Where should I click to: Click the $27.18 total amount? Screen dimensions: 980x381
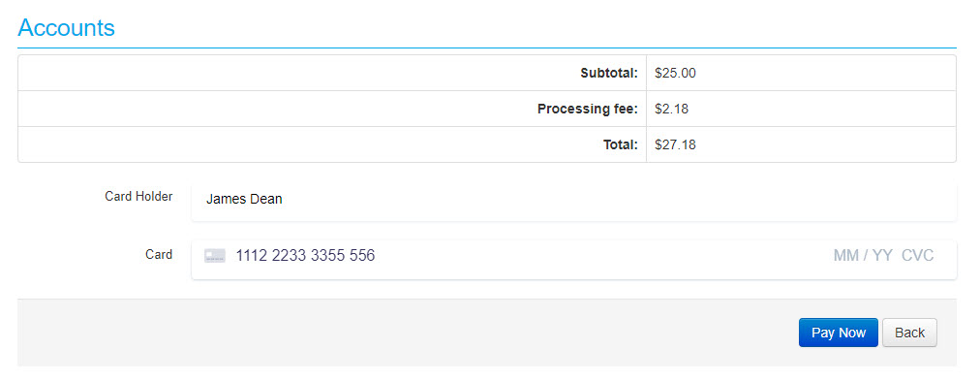pyautogui.click(x=675, y=145)
